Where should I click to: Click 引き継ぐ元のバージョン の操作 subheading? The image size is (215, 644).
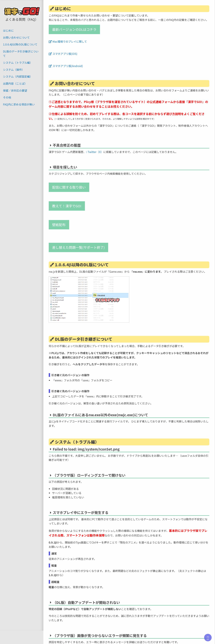click(70, 375)
